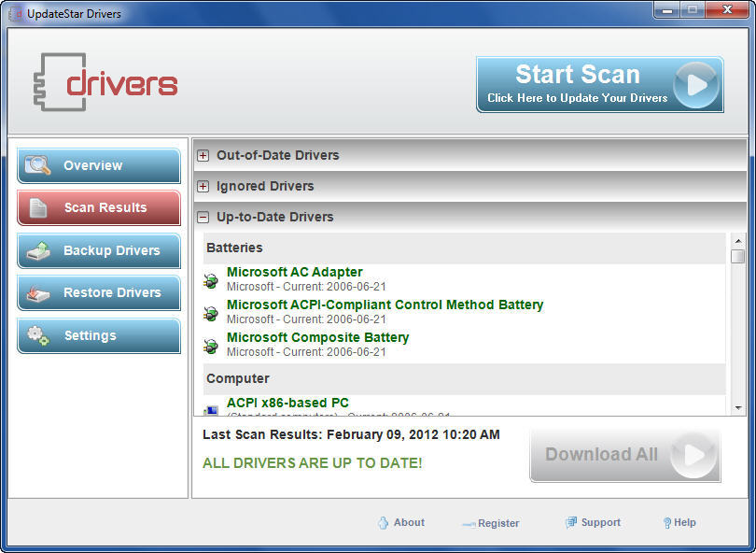Click the Backup Drivers drive icon
Screen dimensions: 756x553
(x=38, y=250)
